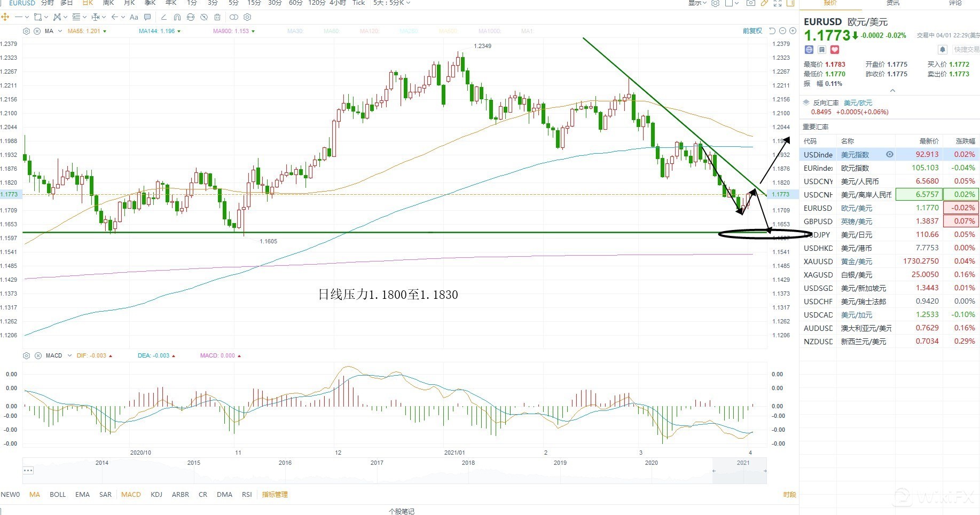This screenshot has width=980, height=515.
Task: Click the 黄金/美元 name in the XAUUSD row
Action: 857,261
